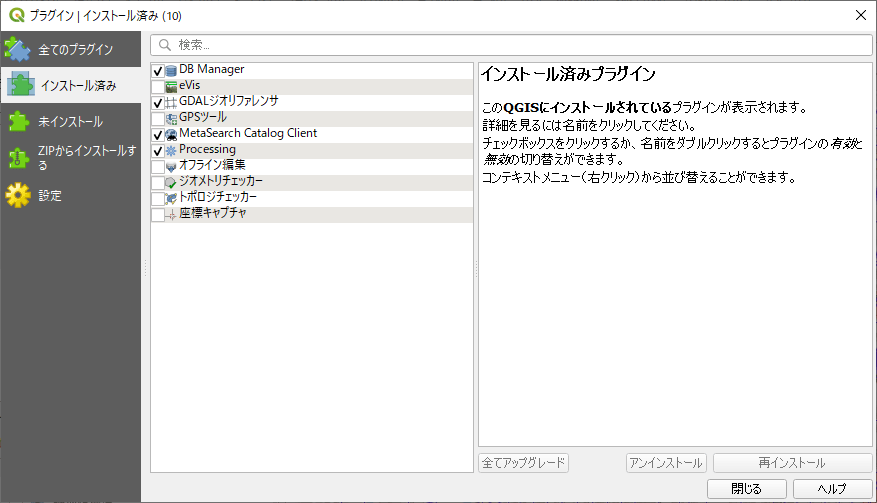Select the トポロジチェッカー plugin name
Viewport: 877px width, 503px height.
(x=218, y=197)
